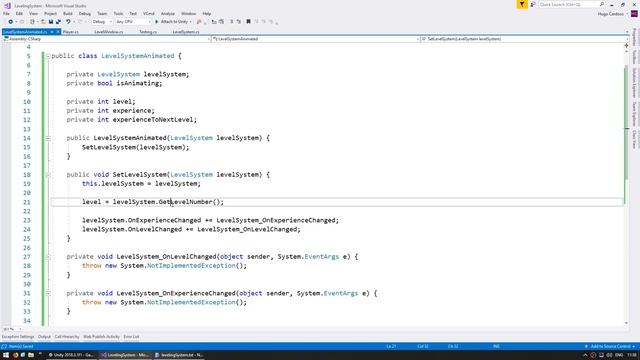Open the Any CPU platform dropdown
This screenshot has height=360, width=640.
tap(133, 22)
